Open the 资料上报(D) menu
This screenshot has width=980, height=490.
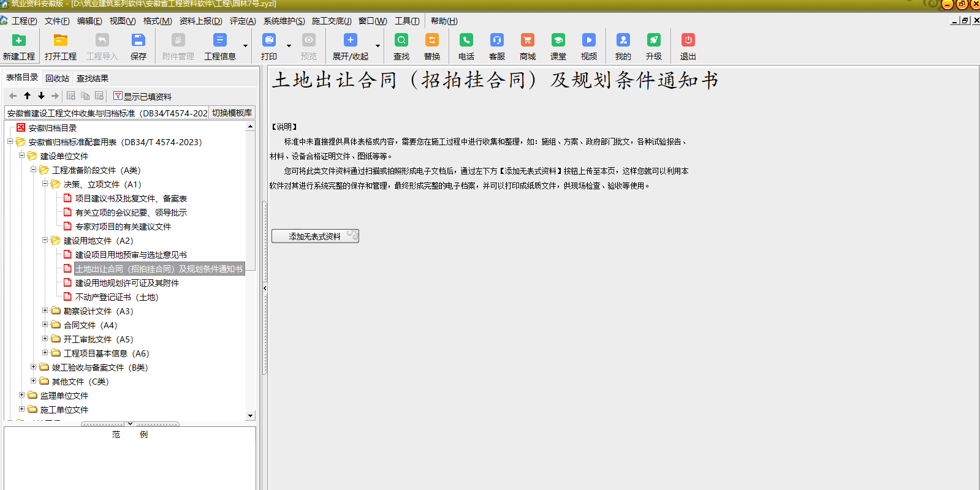(200, 21)
